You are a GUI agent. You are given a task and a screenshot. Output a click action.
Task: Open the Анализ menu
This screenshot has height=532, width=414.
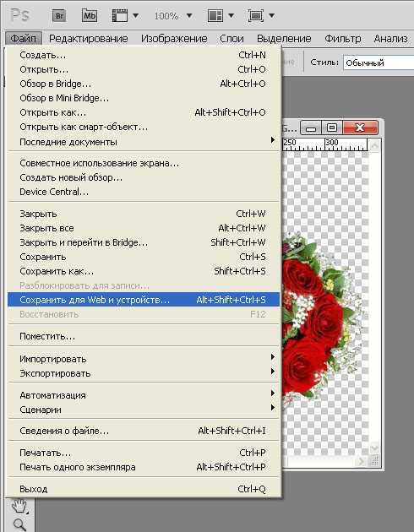tap(390, 38)
